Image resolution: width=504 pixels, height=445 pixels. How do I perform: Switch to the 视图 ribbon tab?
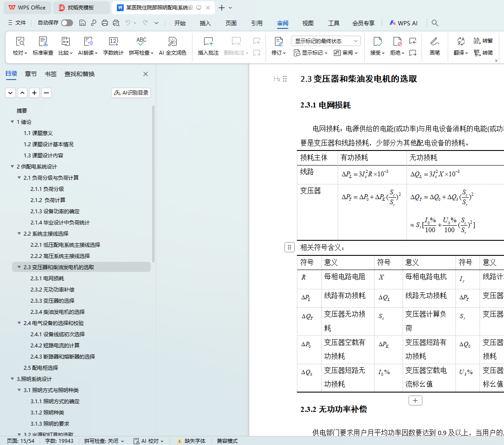pos(308,23)
